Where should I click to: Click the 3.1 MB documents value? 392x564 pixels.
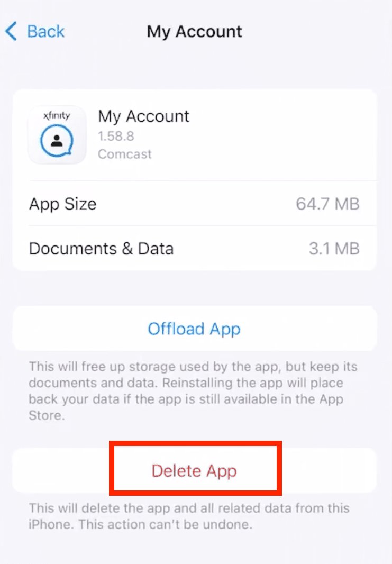click(x=334, y=249)
